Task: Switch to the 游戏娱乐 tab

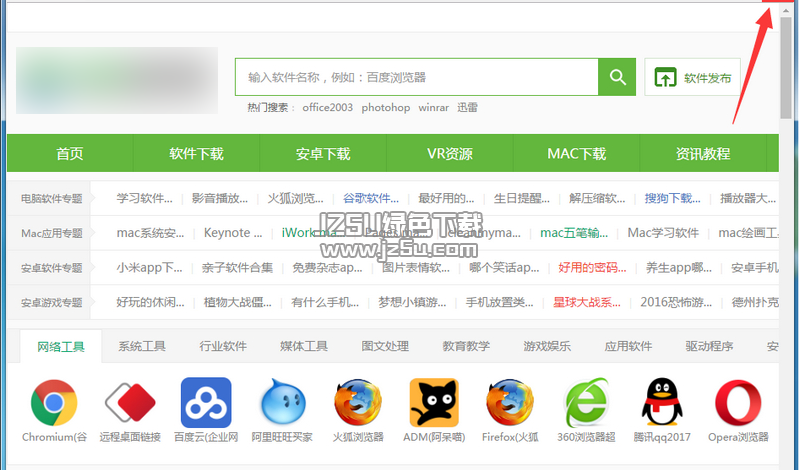Action: (x=547, y=347)
